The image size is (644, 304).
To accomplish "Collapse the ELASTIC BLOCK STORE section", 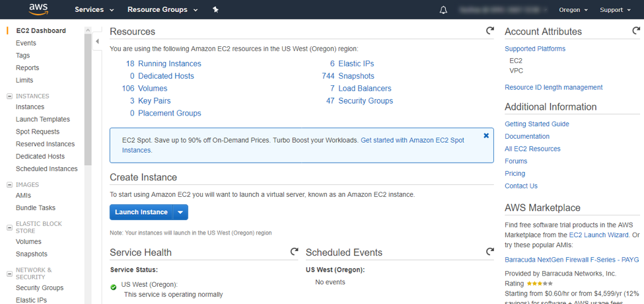I will 9,227.
